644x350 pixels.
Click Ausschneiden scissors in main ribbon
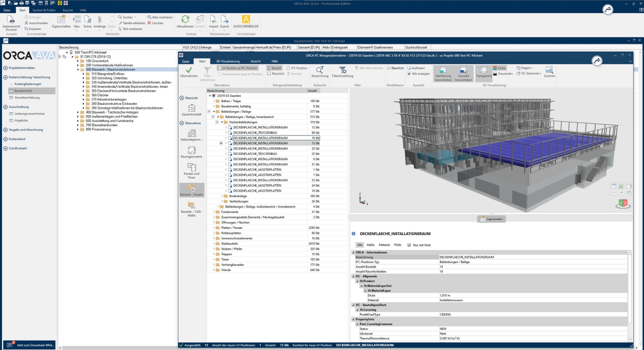[x=36, y=23]
